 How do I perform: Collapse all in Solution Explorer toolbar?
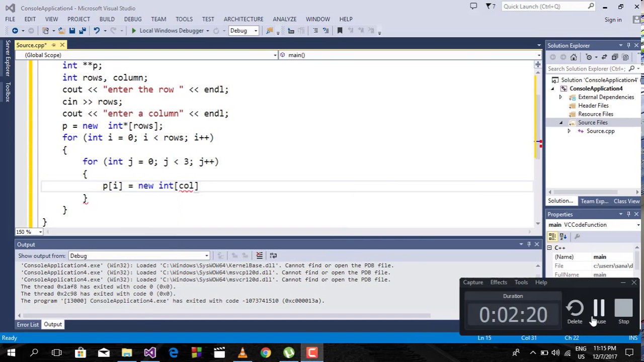[x=615, y=57]
